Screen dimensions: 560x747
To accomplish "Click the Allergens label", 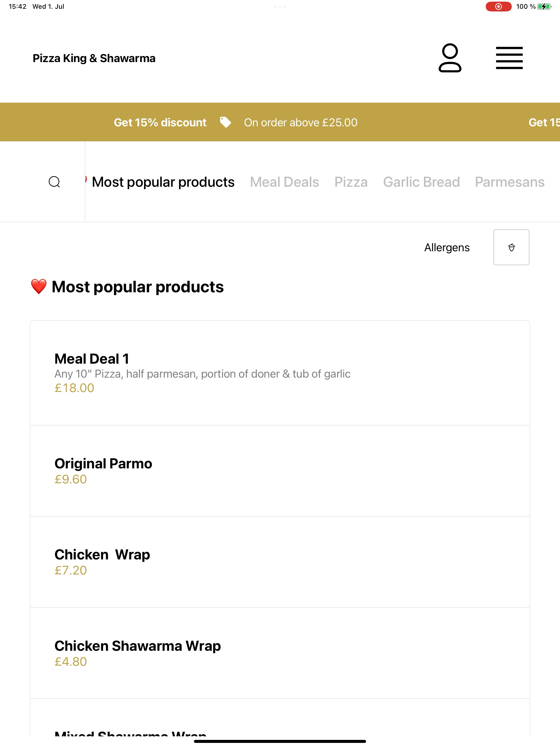I will click(447, 247).
